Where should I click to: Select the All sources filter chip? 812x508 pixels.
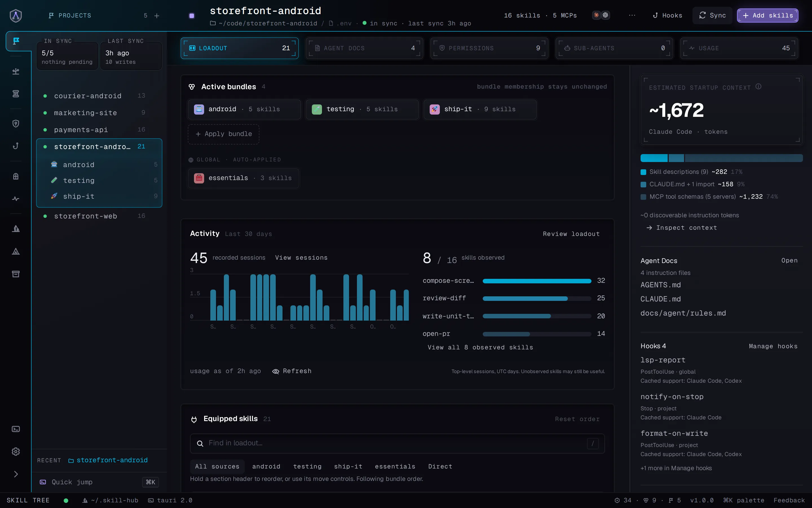217,466
